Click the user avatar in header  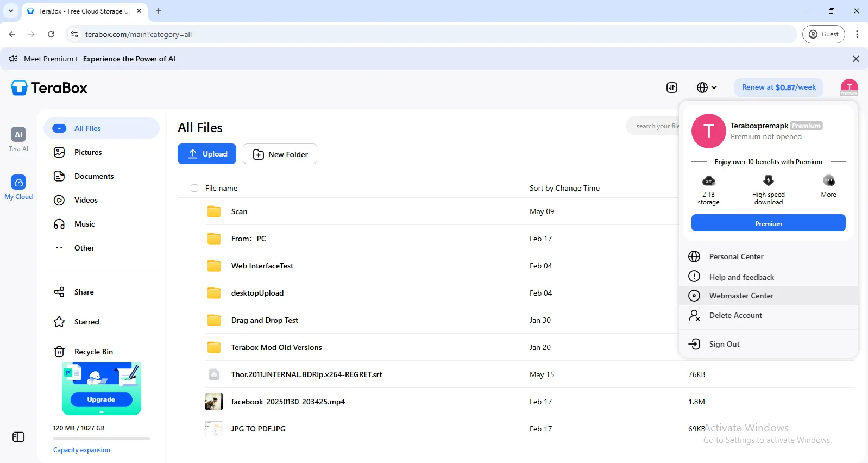tap(849, 87)
